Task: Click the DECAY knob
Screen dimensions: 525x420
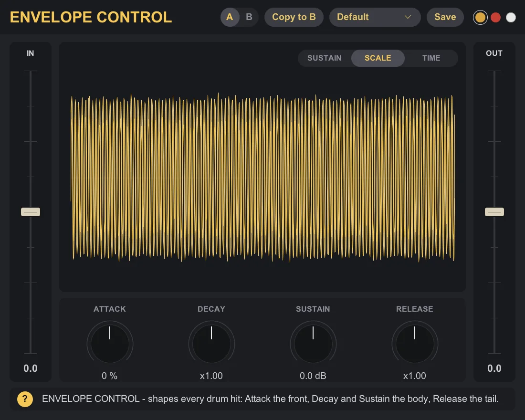Action: point(211,343)
